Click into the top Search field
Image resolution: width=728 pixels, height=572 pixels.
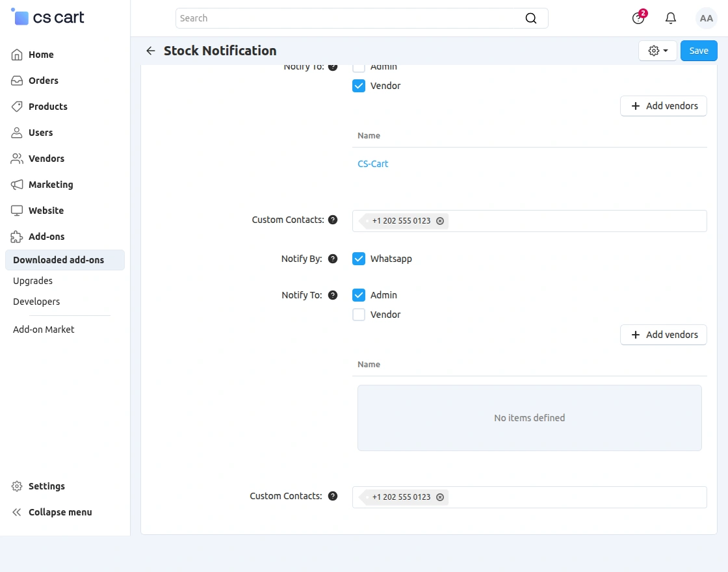[x=351, y=18]
